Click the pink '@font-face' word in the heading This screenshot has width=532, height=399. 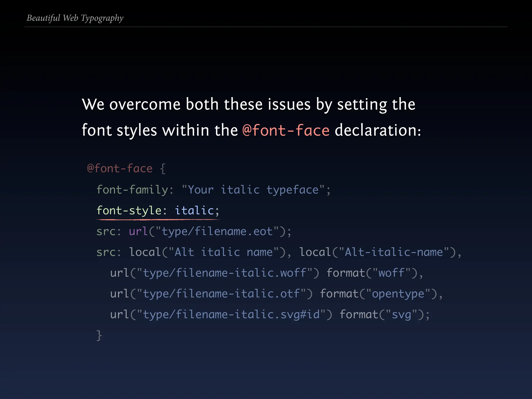click(x=286, y=130)
